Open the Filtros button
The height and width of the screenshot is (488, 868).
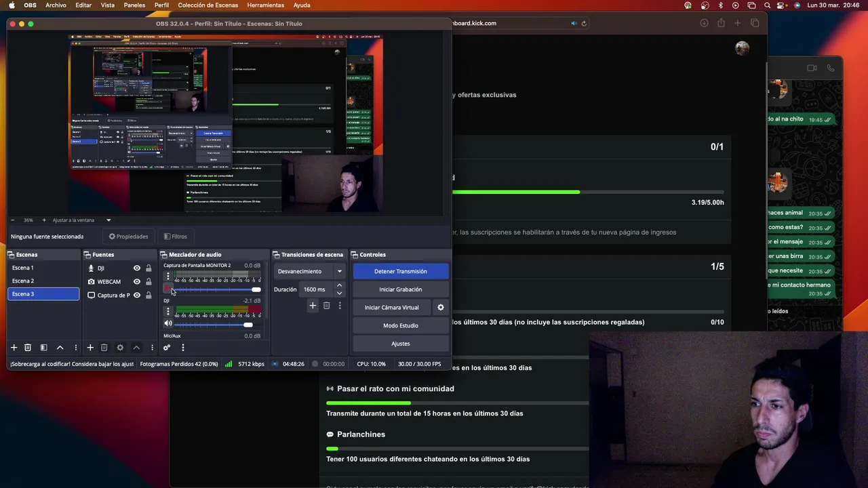pyautogui.click(x=175, y=237)
